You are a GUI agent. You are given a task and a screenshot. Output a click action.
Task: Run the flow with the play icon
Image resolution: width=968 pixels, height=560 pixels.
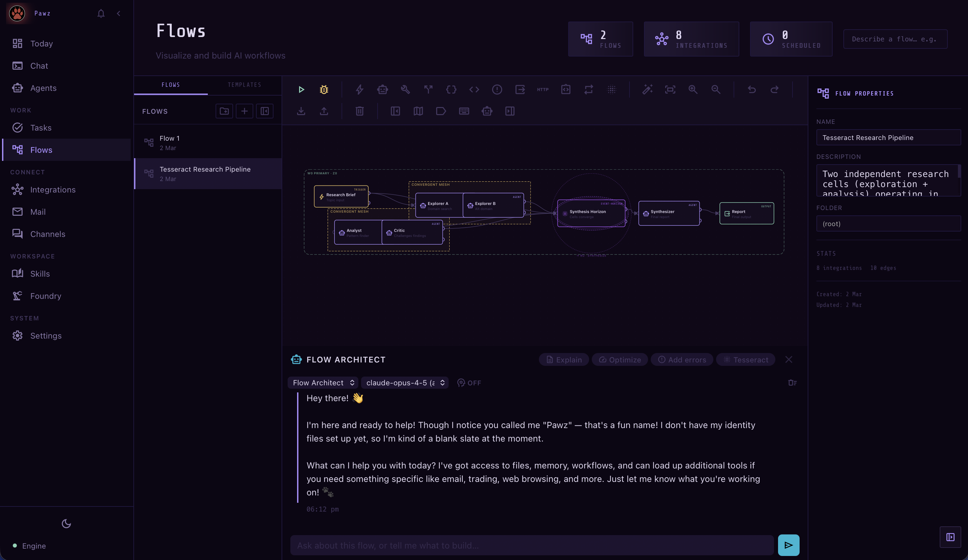point(301,90)
